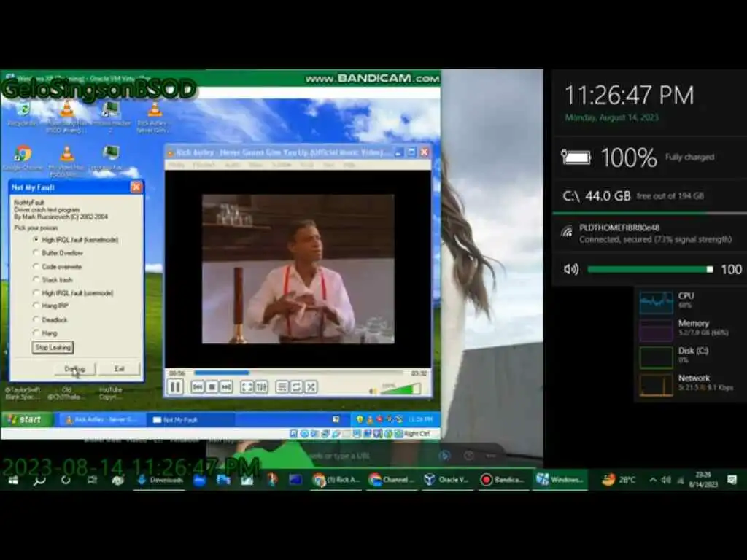Open the XP start menu

(x=27, y=419)
